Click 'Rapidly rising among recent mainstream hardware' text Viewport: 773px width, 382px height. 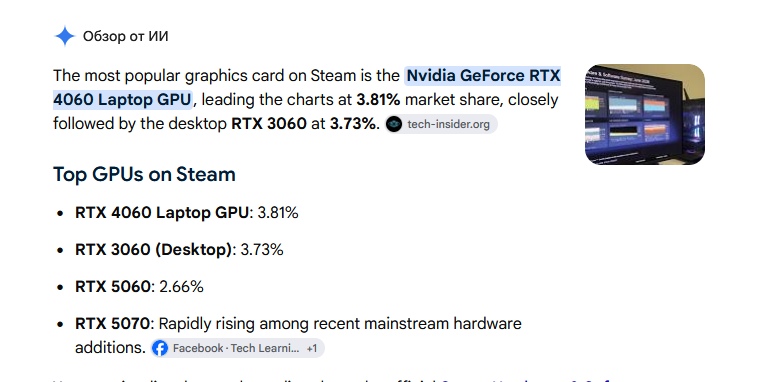coord(340,324)
